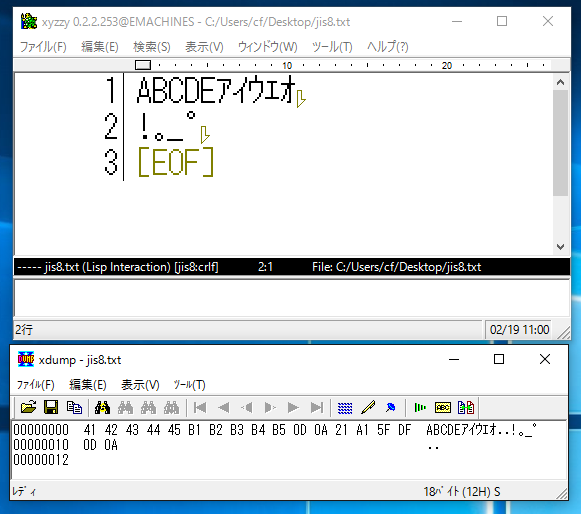581x514 pixels.
Task: Click the small left step arrow icon
Action: pyautogui.click(x=246, y=408)
